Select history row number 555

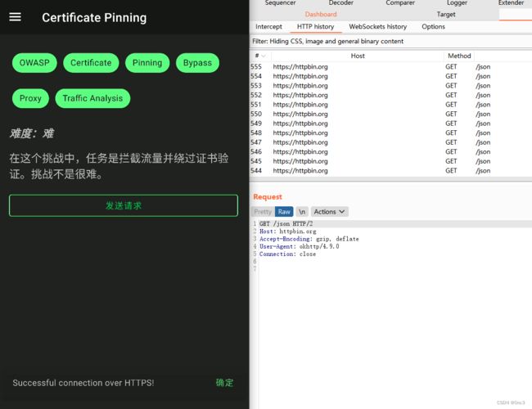[x=391, y=67]
